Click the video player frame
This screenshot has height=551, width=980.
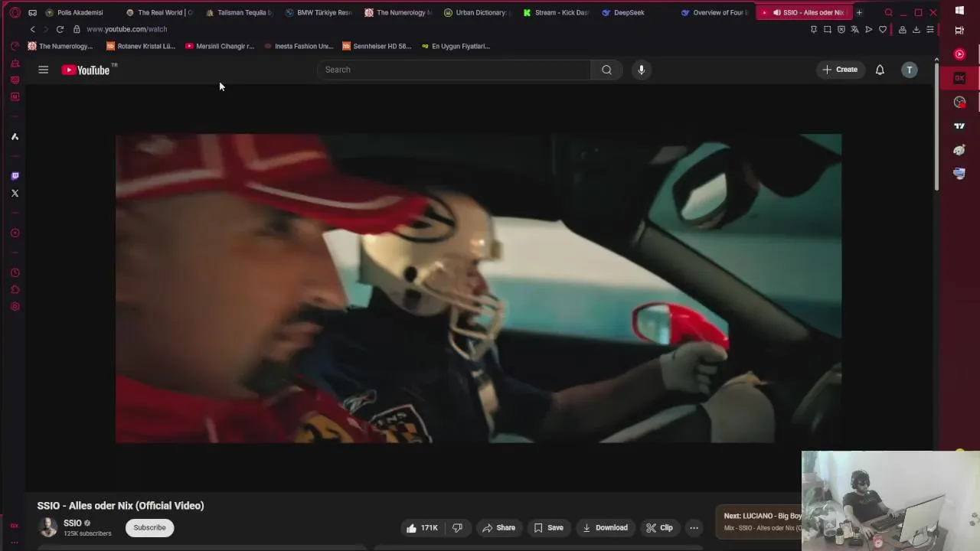[479, 289]
